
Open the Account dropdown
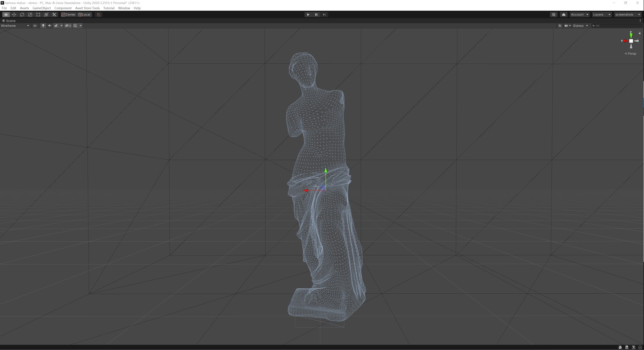tap(580, 15)
